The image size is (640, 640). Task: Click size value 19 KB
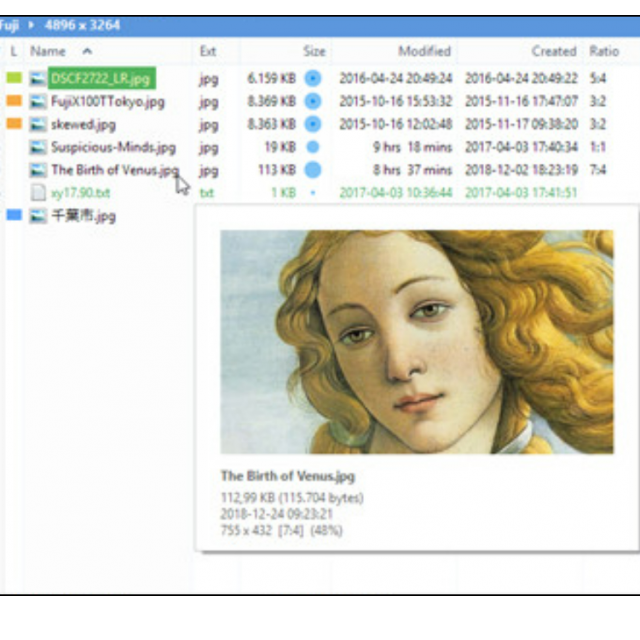coord(280,147)
